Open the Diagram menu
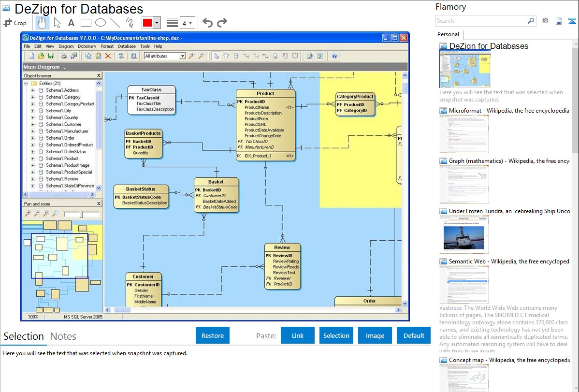579x392 pixels. click(66, 46)
